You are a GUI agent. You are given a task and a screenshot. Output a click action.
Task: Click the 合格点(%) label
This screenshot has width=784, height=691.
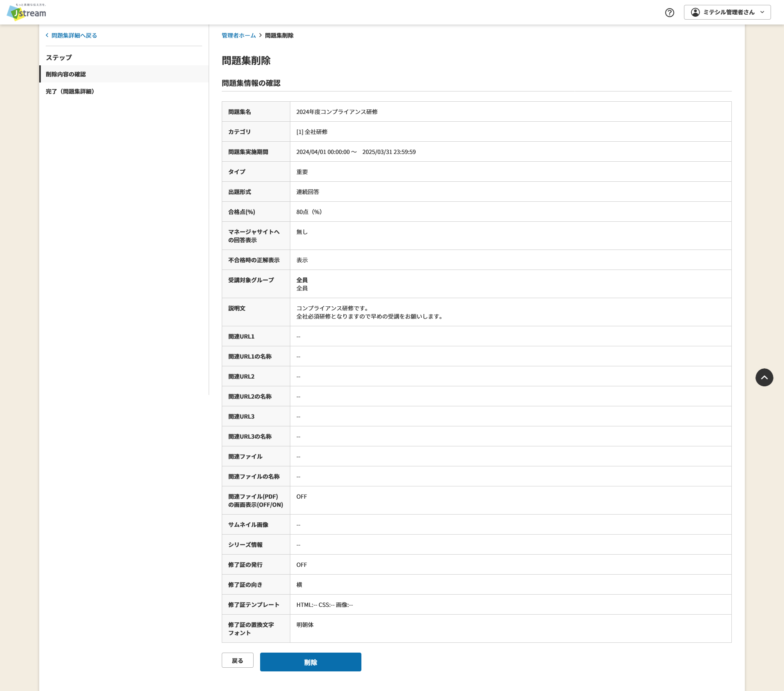242,212
